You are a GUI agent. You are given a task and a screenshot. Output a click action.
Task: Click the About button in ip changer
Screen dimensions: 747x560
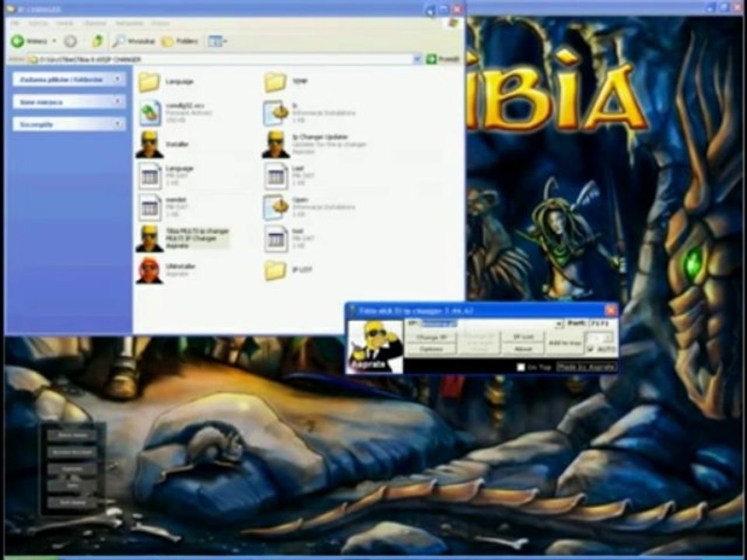pos(523,349)
